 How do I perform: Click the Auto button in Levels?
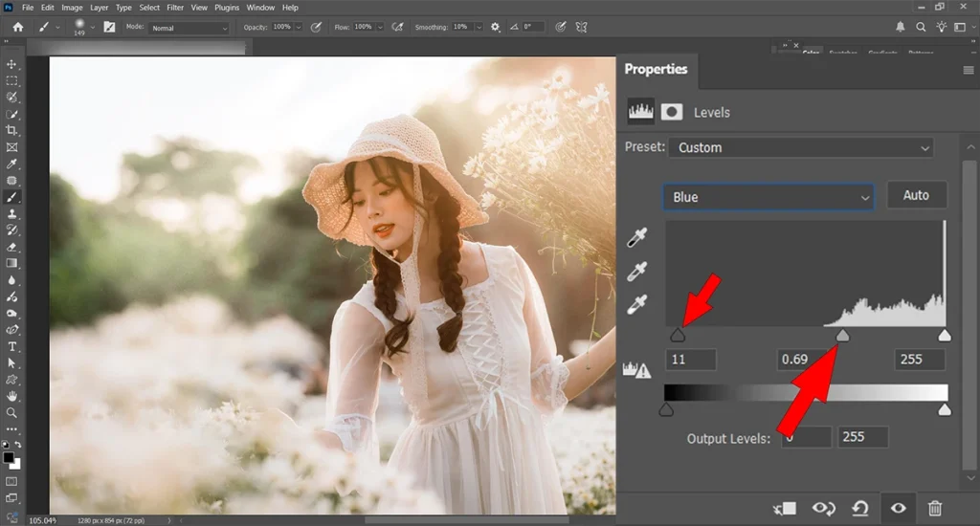(916, 195)
